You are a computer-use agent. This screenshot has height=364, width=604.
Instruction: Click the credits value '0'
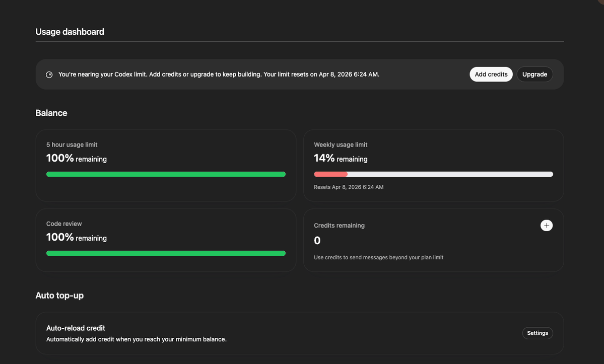tap(317, 241)
